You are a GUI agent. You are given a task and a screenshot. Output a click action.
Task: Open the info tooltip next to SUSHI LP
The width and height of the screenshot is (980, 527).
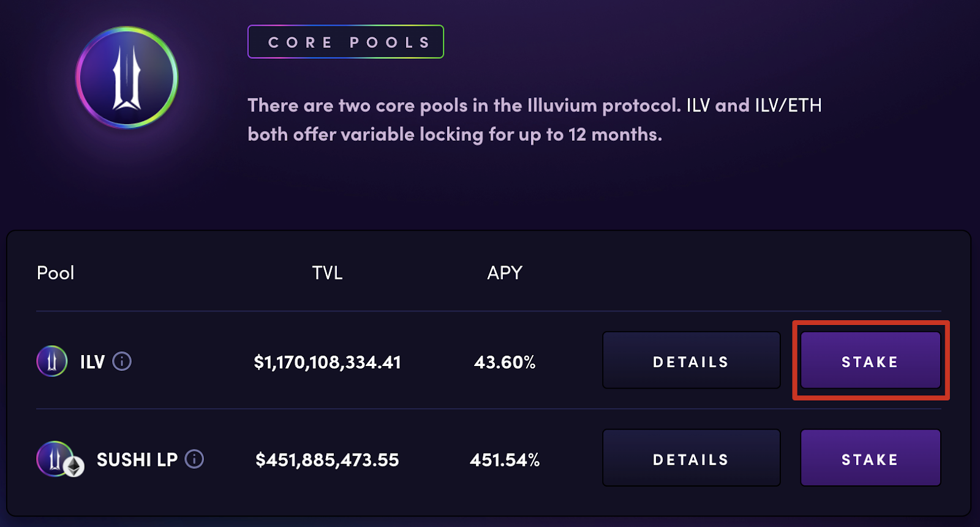[194, 459]
